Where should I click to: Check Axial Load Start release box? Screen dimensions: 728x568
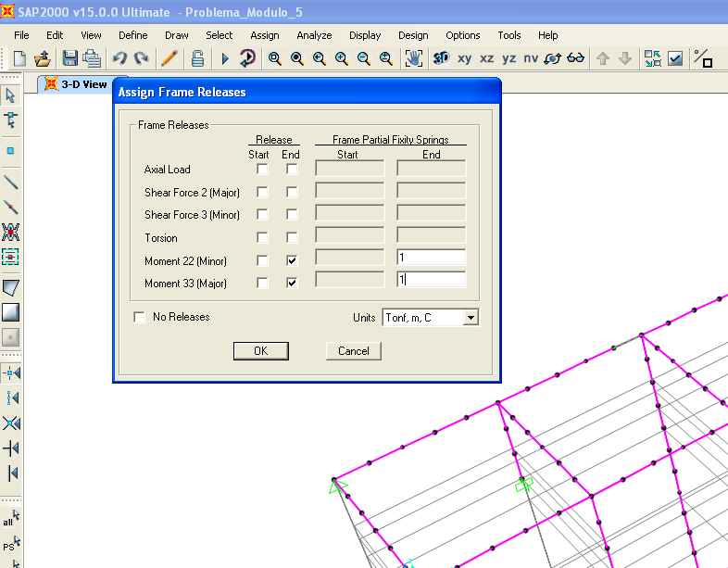pos(262,170)
